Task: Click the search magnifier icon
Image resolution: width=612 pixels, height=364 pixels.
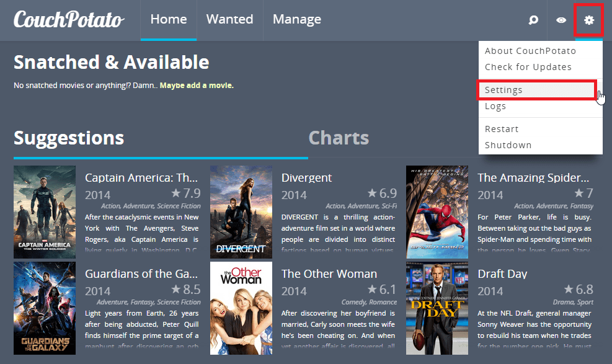Action: click(533, 20)
